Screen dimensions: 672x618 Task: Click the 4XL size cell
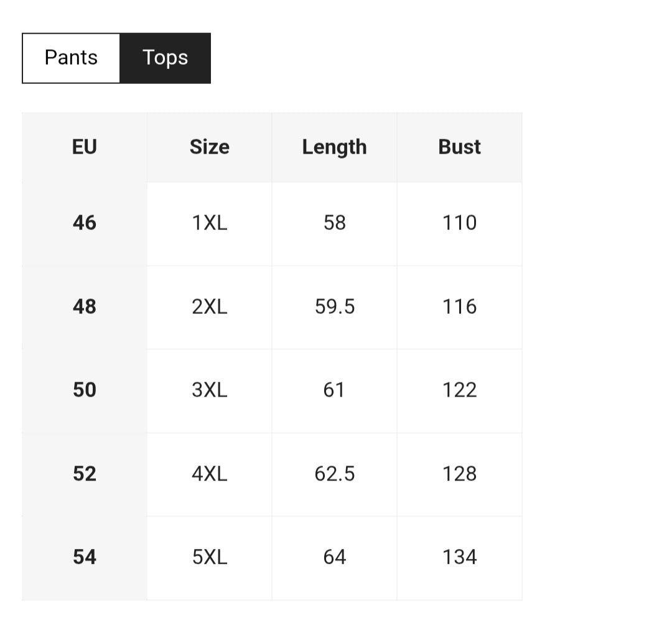[209, 474]
